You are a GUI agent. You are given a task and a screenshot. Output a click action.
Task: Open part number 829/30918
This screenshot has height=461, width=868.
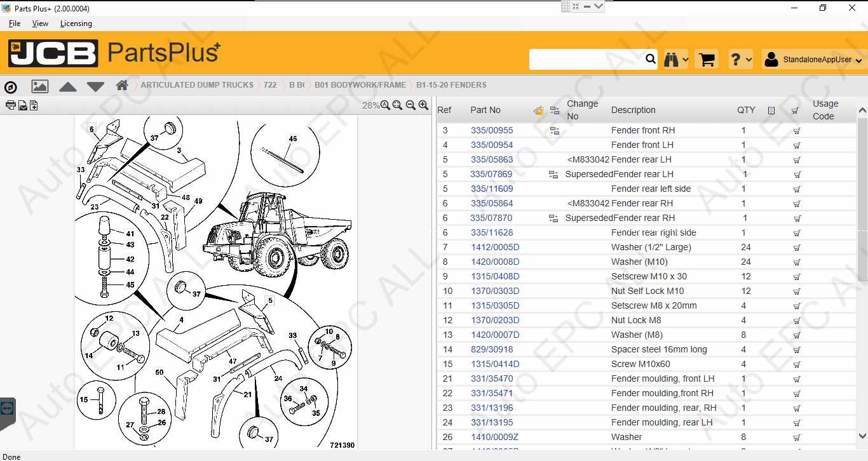(x=492, y=350)
